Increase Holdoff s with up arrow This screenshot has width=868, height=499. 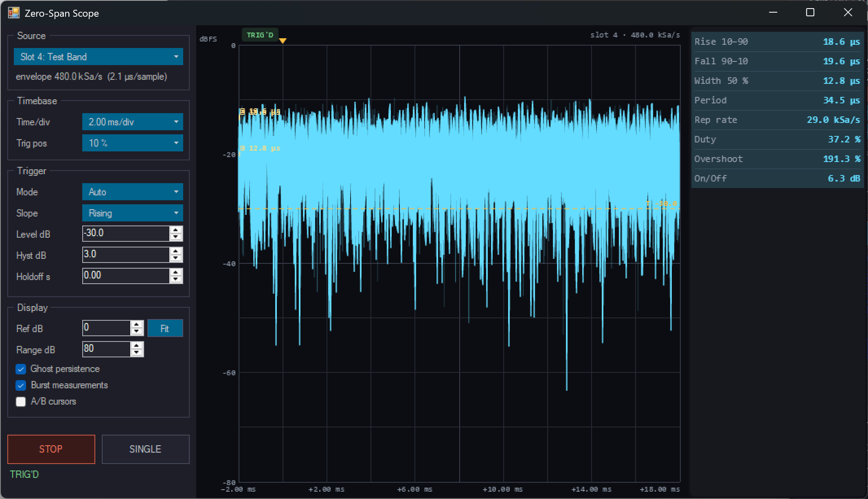tap(176, 272)
